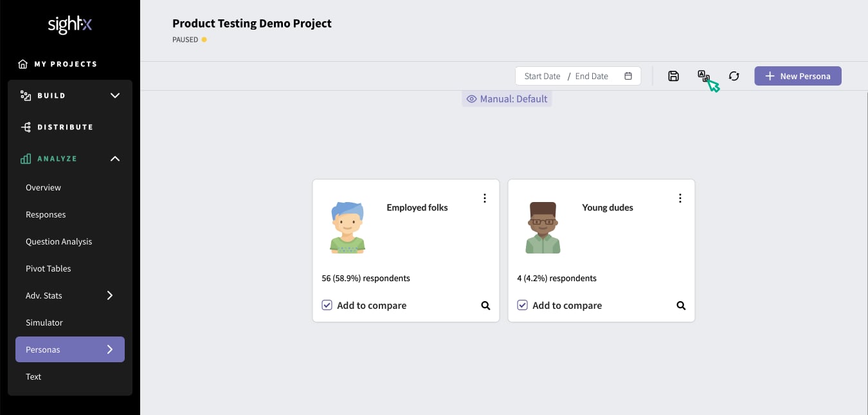Click the Young dudes avatar

click(543, 228)
